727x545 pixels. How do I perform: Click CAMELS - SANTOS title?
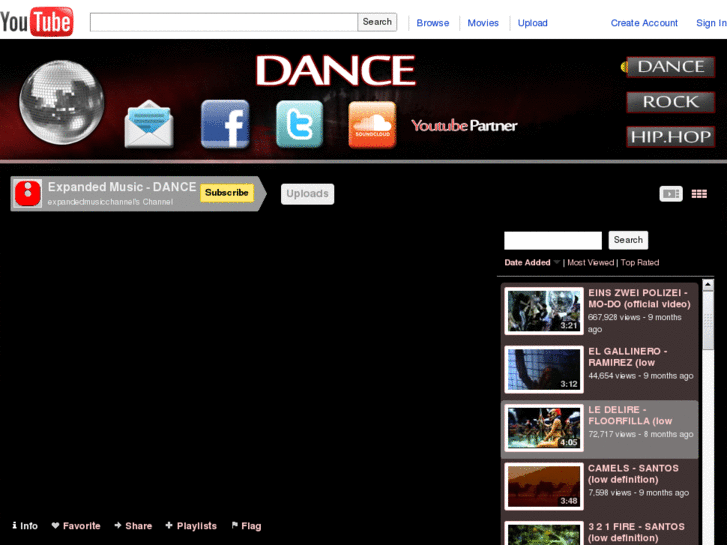point(633,474)
